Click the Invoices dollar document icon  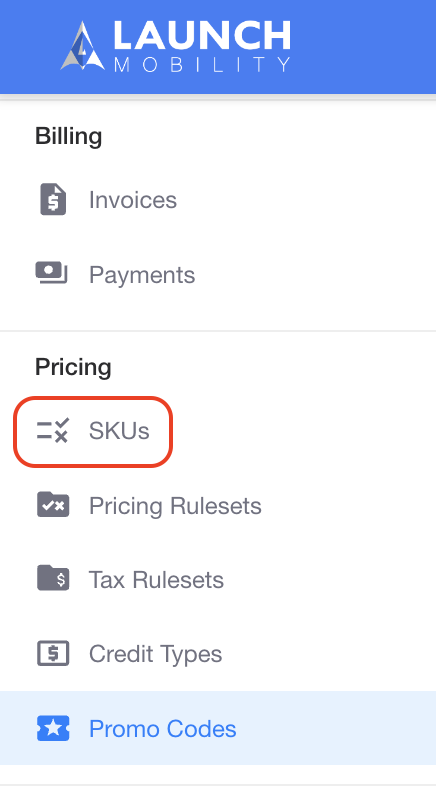tap(53, 200)
